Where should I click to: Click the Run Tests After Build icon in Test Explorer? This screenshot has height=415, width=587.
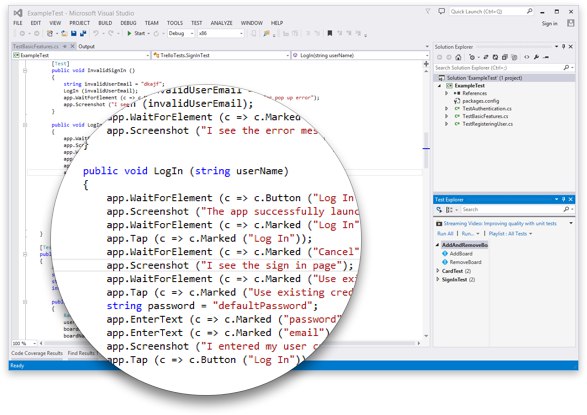439,210
